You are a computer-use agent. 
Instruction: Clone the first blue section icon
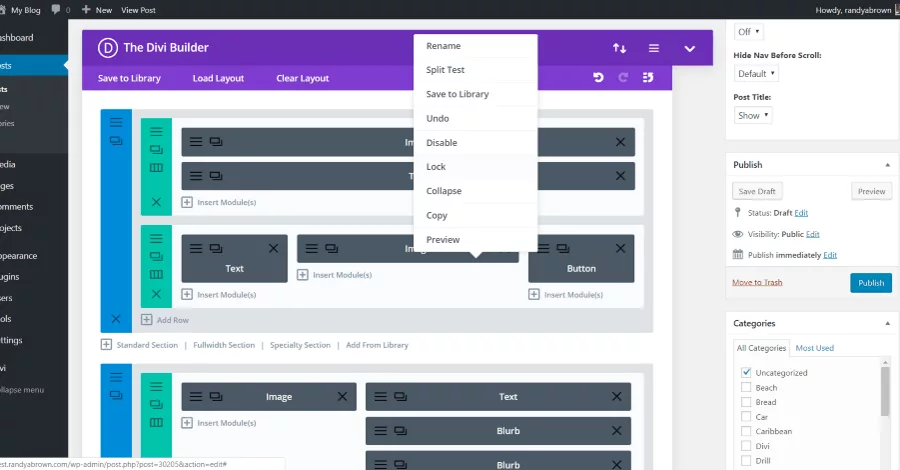pos(116,140)
